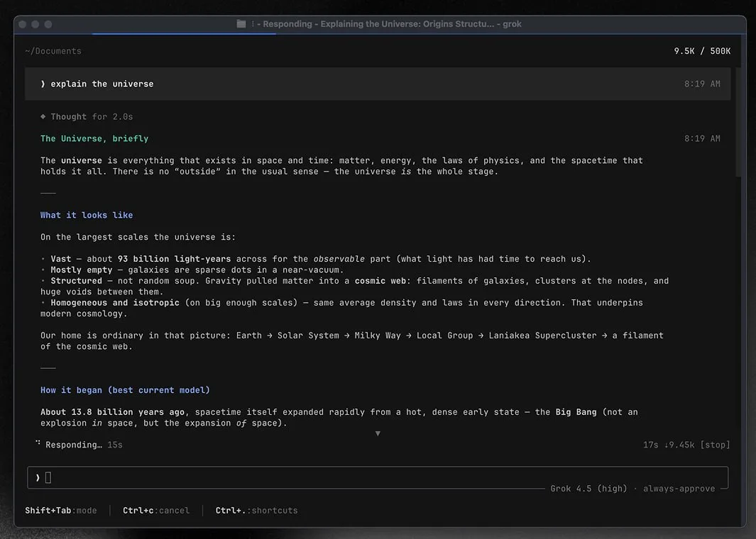Click the vertical dots icon beside folder
Image resolution: width=756 pixels, height=539 pixels.
point(253,24)
